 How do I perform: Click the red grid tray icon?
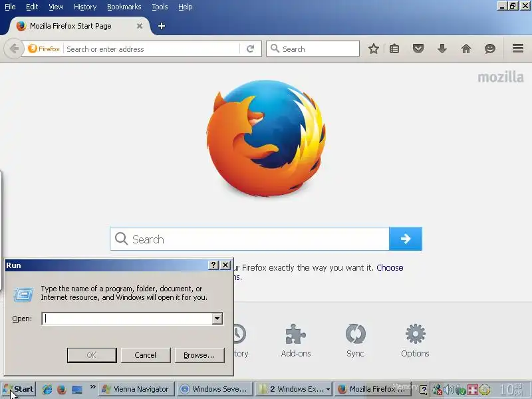tap(472, 390)
